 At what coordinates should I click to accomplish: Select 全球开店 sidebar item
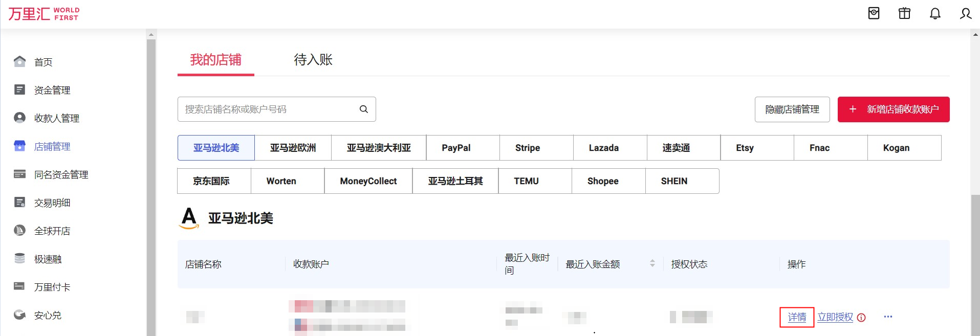pos(52,231)
